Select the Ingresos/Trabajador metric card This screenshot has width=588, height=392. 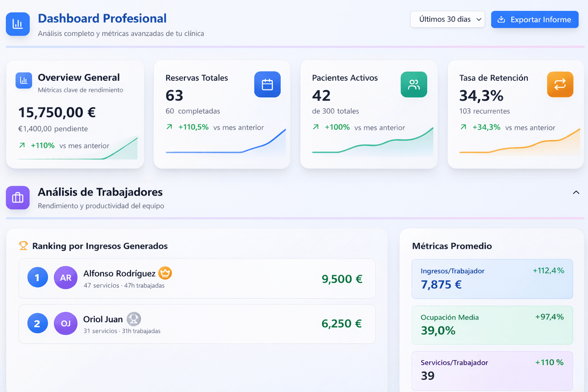492,279
